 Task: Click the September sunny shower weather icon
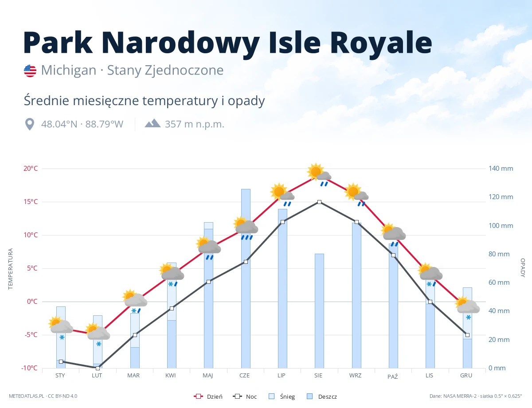point(356,195)
